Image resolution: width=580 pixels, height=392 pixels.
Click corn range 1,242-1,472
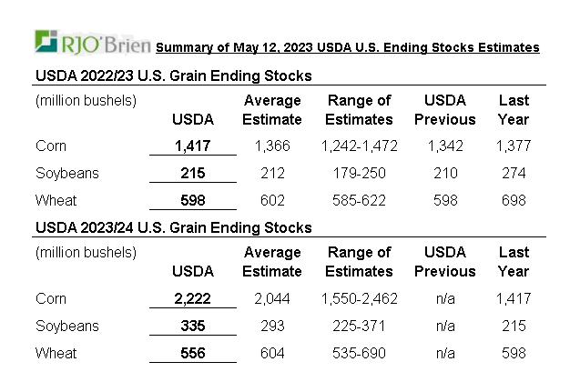359,146
